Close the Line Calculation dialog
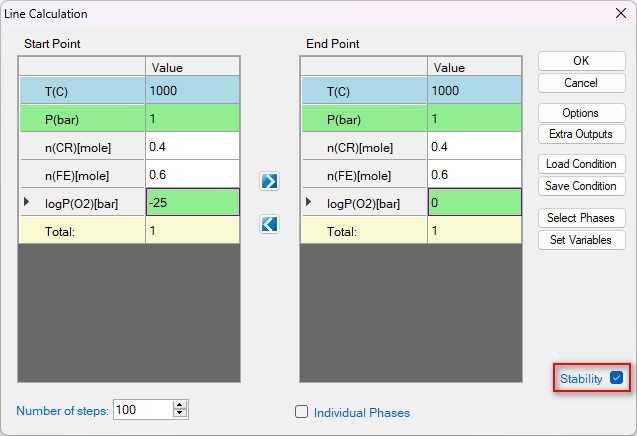 (618, 13)
